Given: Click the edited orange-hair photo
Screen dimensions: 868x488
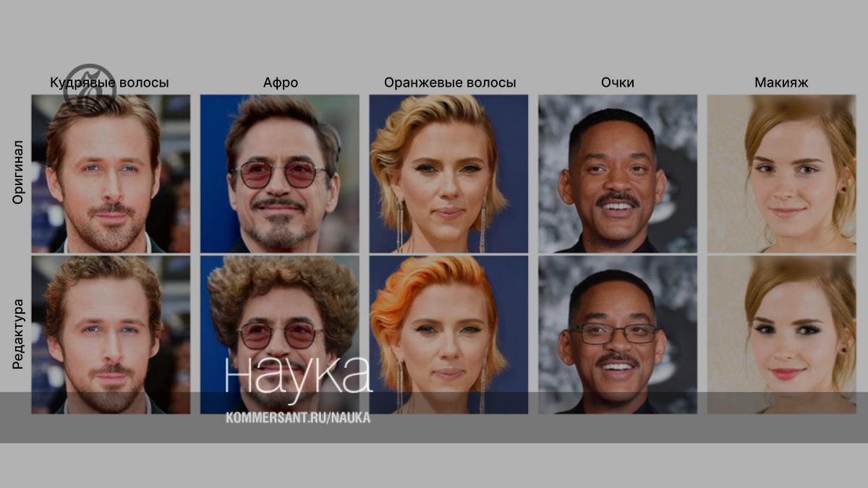Looking at the screenshot, I should [448, 325].
